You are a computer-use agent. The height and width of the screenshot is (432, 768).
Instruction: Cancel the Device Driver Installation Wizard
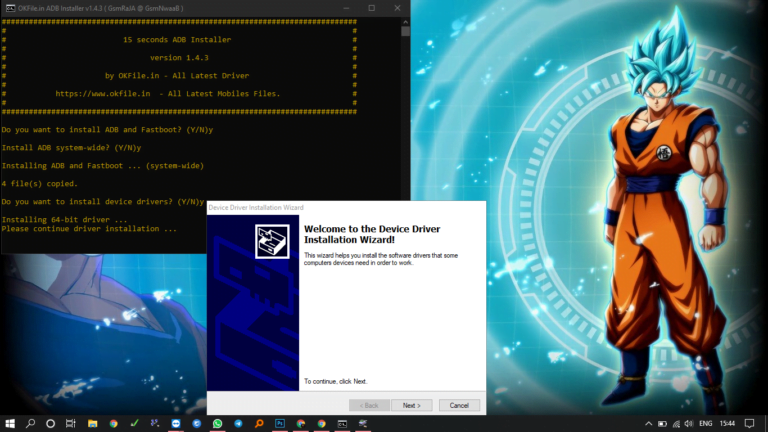[x=459, y=405]
